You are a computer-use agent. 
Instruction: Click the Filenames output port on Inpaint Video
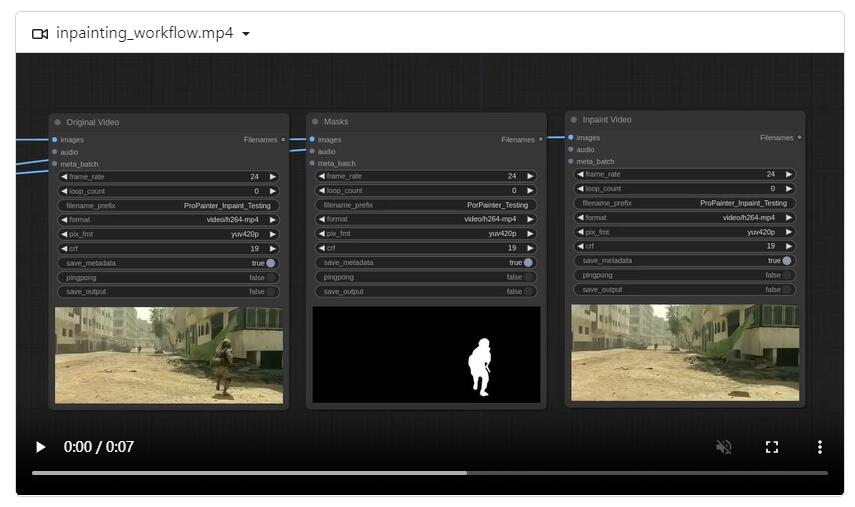(799, 137)
